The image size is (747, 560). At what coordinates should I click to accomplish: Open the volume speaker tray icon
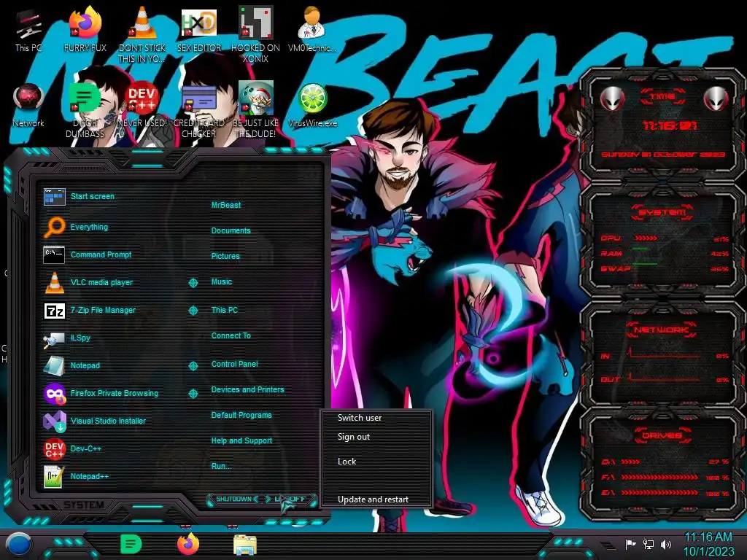[666, 544]
